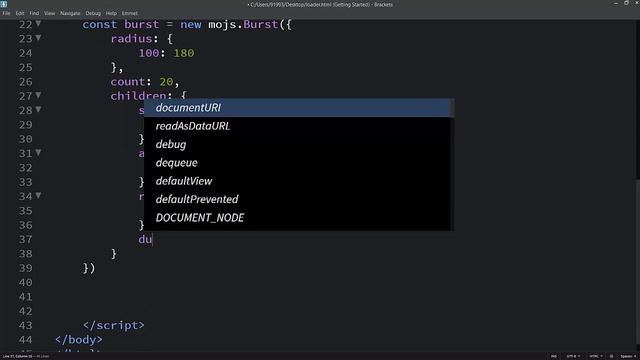This screenshot has width=640, height=360.
Task: Click the closing script tag on line 43
Action: click(x=113, y=325)
